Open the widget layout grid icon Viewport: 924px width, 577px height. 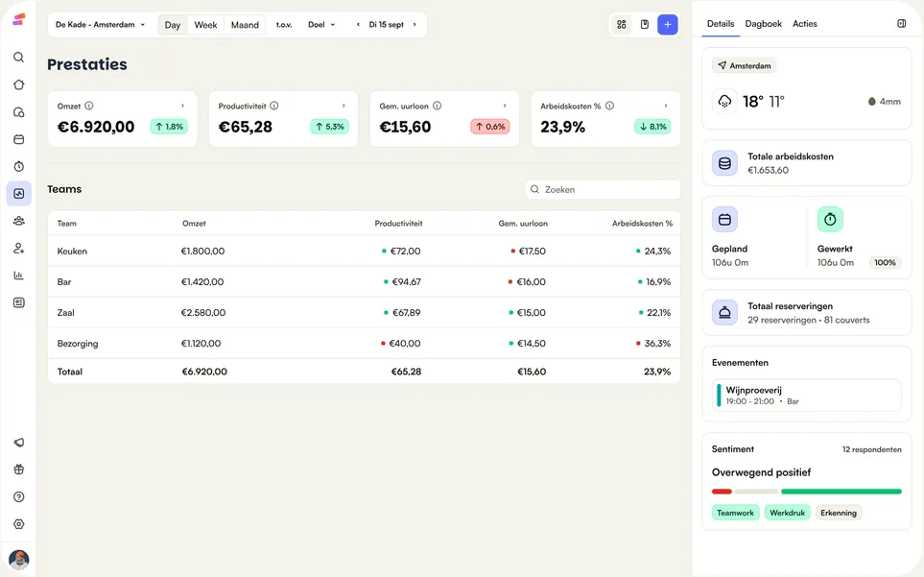pos(621,24)
